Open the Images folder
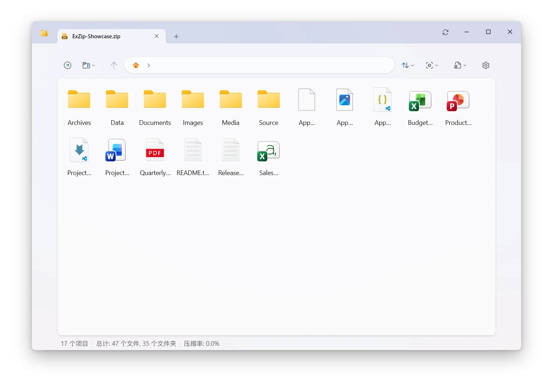 (x=193, y=107)
